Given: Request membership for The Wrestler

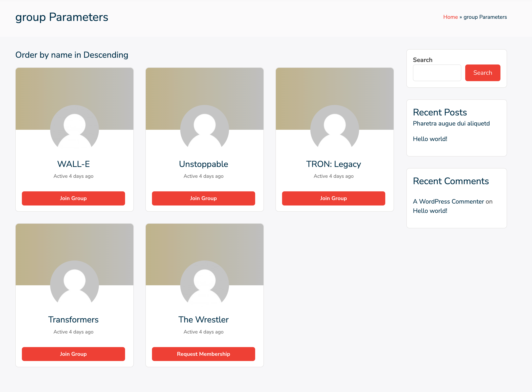Looking at the screenshot, I should pos(203,354).
